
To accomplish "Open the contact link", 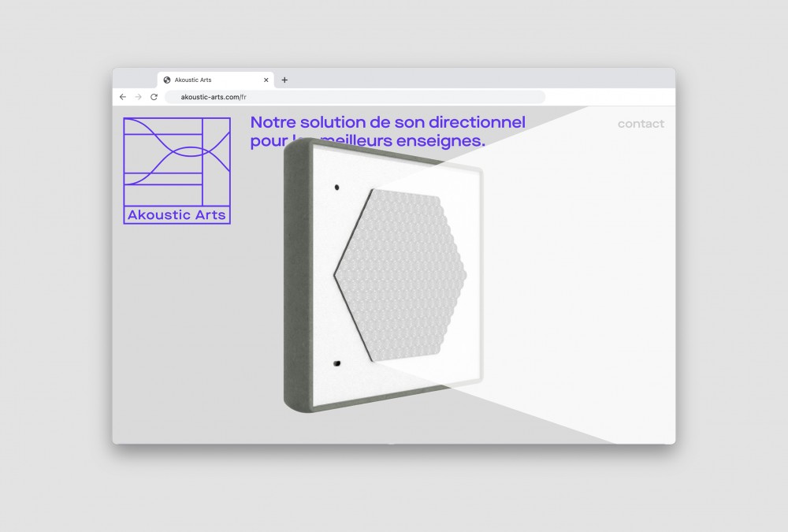I will click(x=641, y=124).
